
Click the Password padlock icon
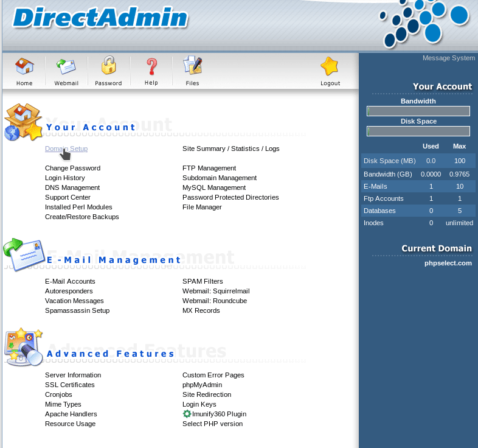click(x=108, y=66)
